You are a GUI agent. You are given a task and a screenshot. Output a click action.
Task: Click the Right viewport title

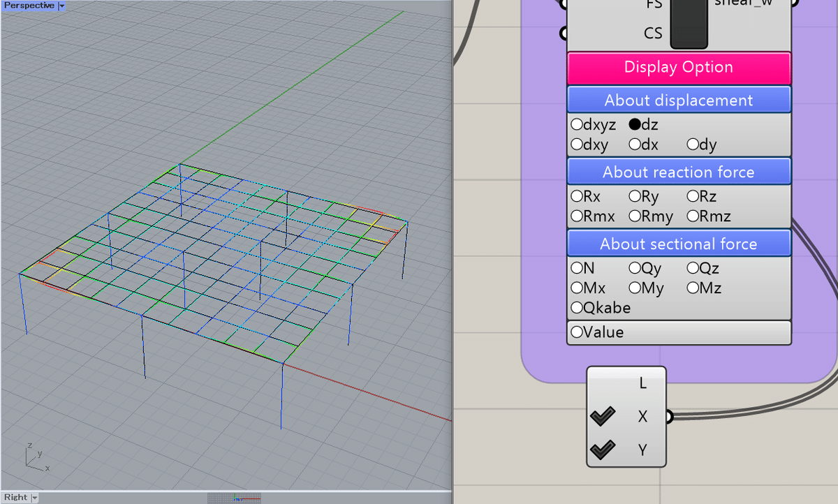[15, 498]
